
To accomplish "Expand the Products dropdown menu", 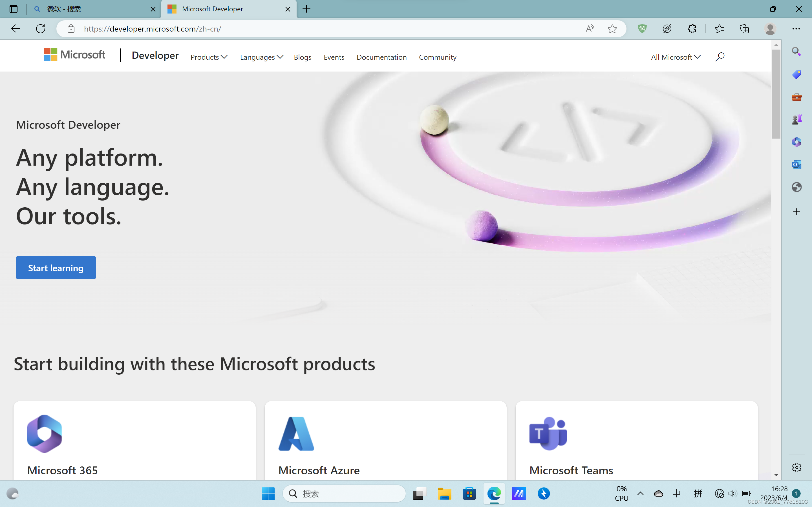I will click(x=209, y=57).
